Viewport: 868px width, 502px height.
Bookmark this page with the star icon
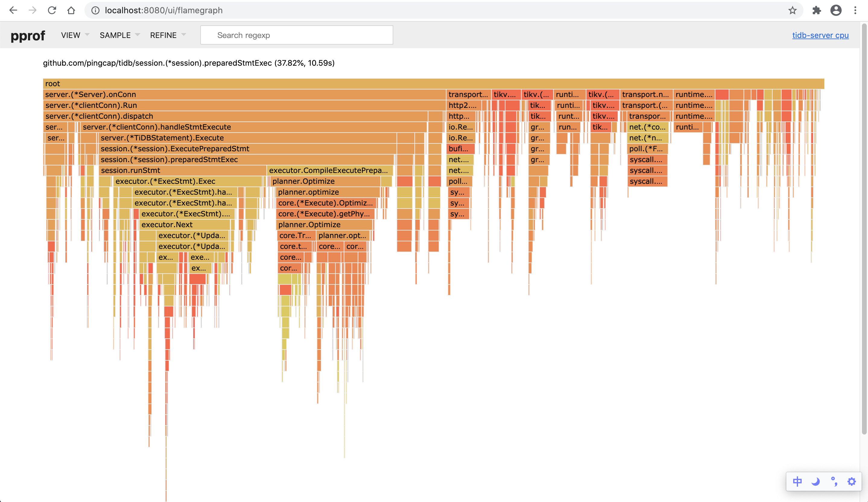point(793,10)
